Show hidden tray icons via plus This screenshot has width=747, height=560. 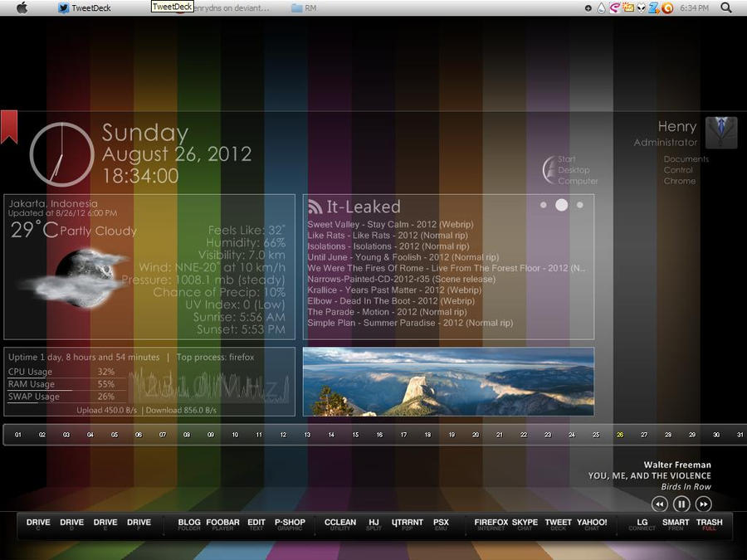point(588,8)
